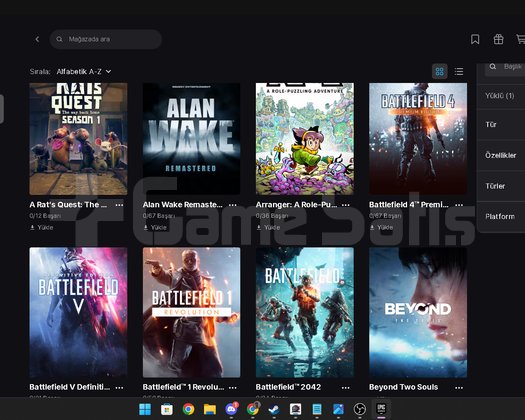Open more options for Beyond Two Souls
This screenshot has width=525, height=420.
click(459, 388)
